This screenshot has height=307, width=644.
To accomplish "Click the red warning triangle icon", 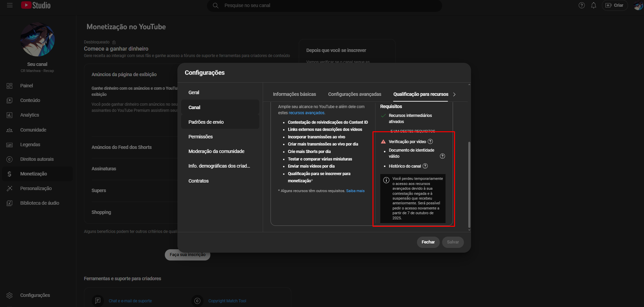I will (383, 141).
